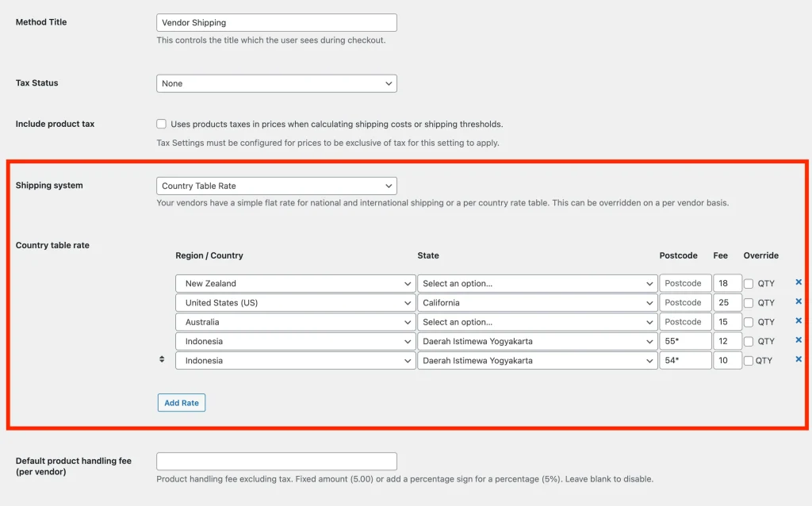812x506 pixels.
Task: Click the Default product handling fee field
Action: [276, 461]
